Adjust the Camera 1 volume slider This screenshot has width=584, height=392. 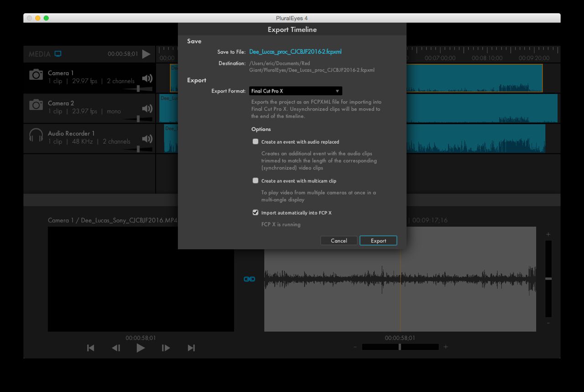pos(138,89)
